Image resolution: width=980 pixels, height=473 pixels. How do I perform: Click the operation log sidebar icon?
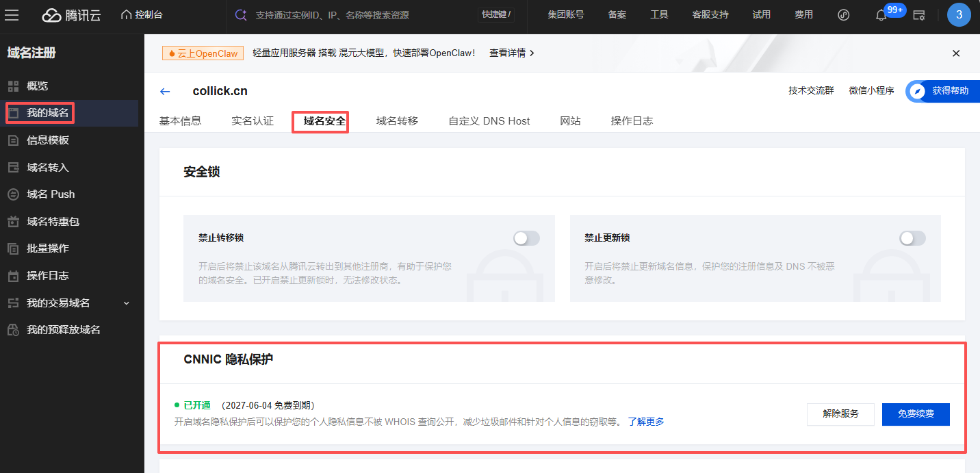pyautogui.click(x=13, y=276)
